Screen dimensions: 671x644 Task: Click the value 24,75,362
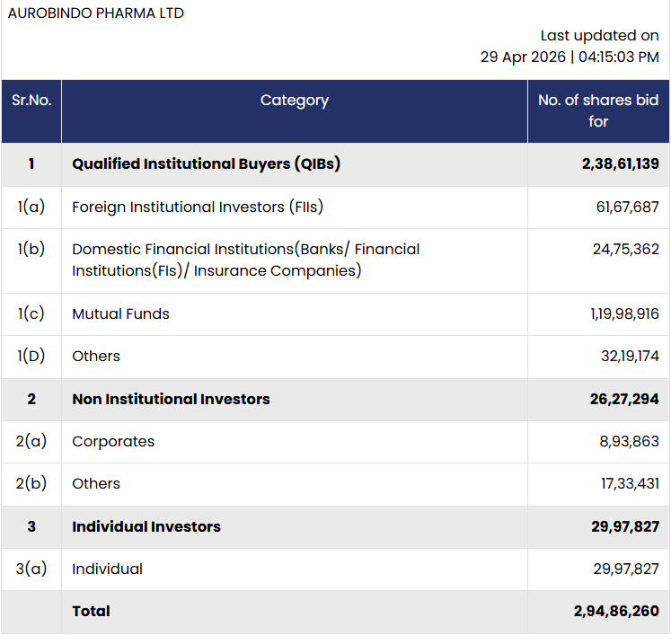point(626,249)
